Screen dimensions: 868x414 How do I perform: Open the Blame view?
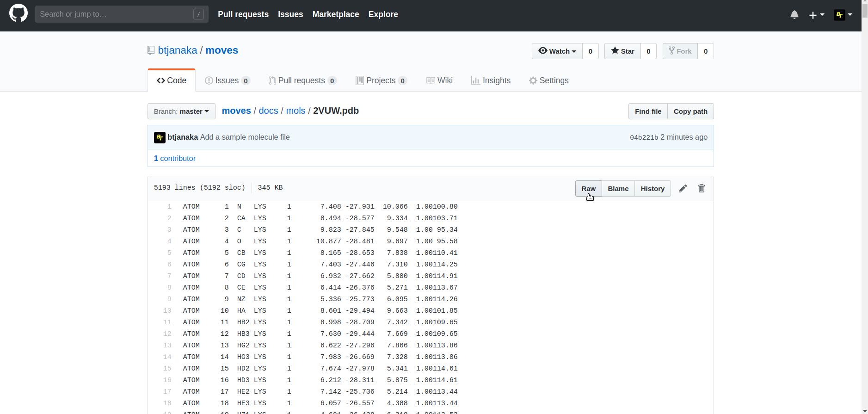click(x=618, y=189)
